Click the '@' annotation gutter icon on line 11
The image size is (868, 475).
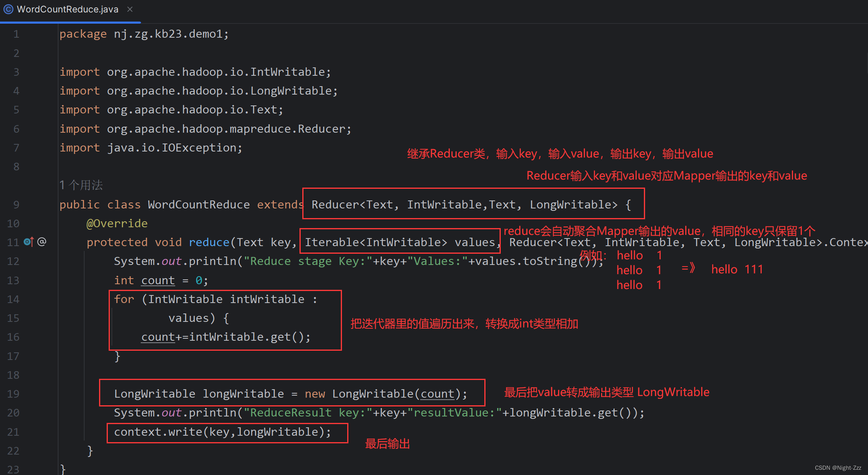tap(42, 241)
